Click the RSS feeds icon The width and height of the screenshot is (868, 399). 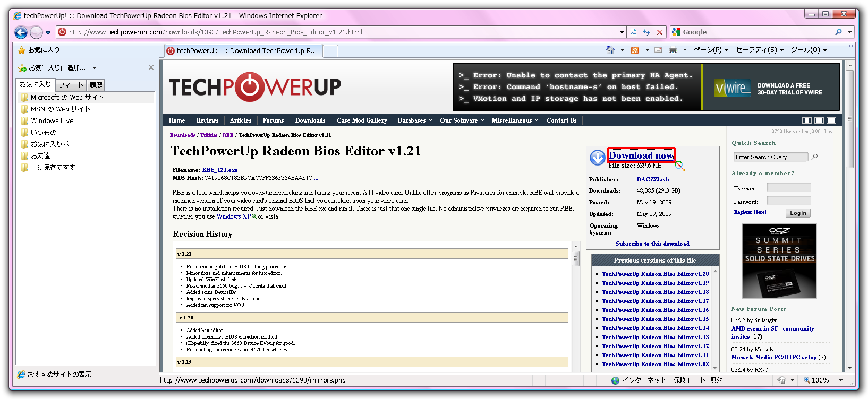pyautogui.click(x=635, y=50)
